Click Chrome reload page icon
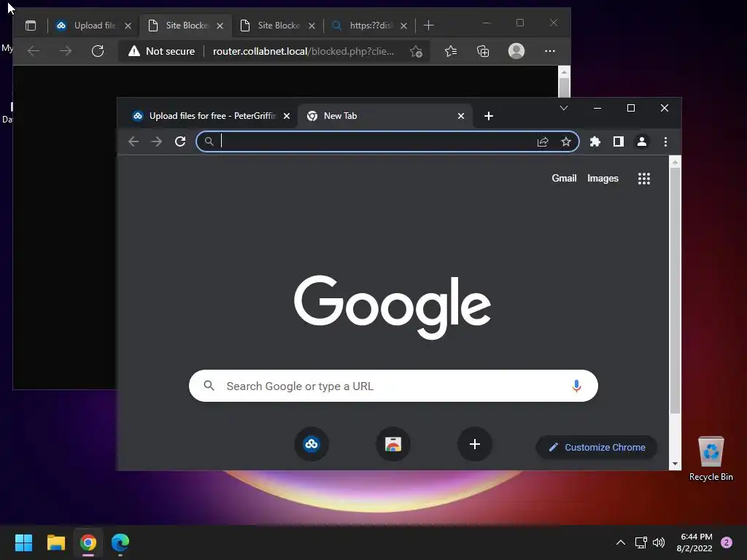The width and height of the screenshot is (747, 560). click(x=180, y=141)
